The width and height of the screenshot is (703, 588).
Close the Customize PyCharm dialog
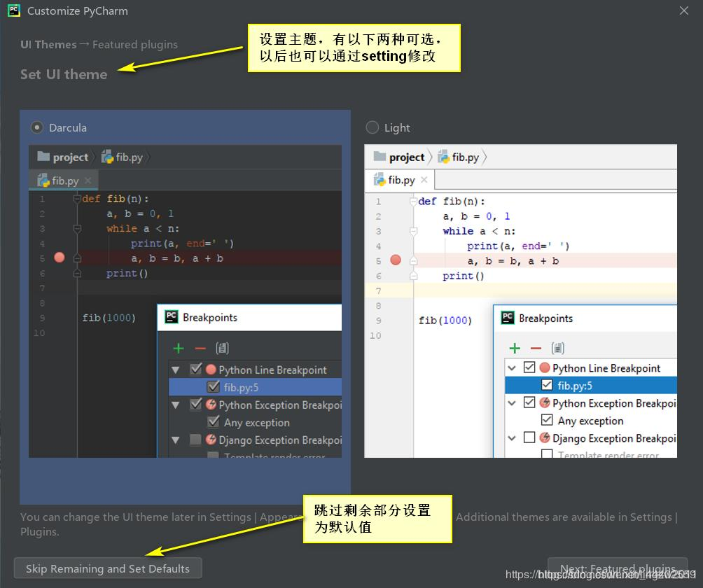click(x=683, y=10)
